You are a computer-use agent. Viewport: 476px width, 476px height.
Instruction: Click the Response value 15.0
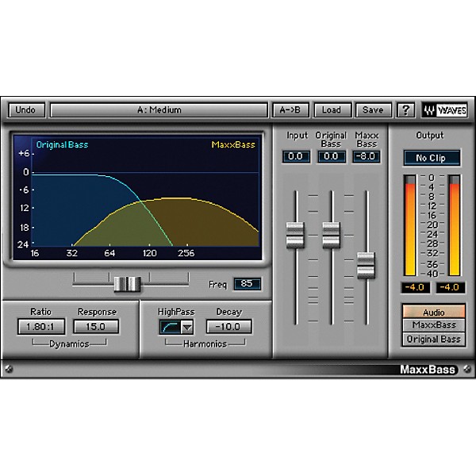coord(96,327)
